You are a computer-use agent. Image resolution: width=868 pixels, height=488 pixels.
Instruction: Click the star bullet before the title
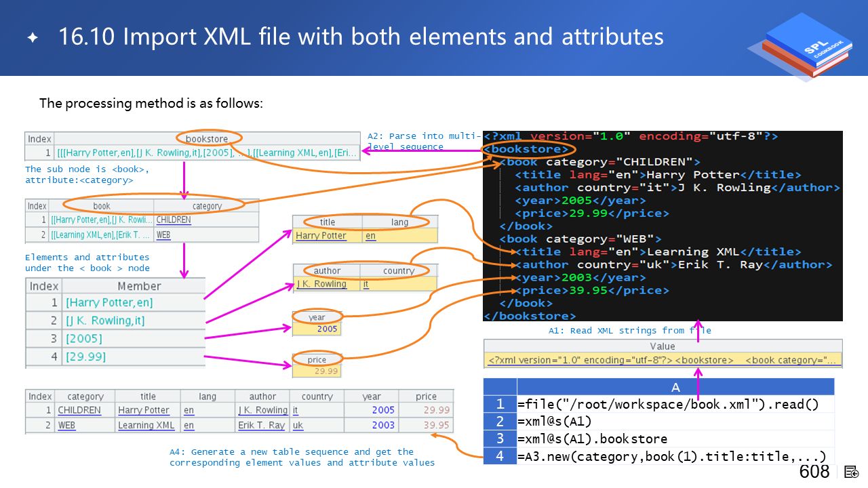(33, 37)
